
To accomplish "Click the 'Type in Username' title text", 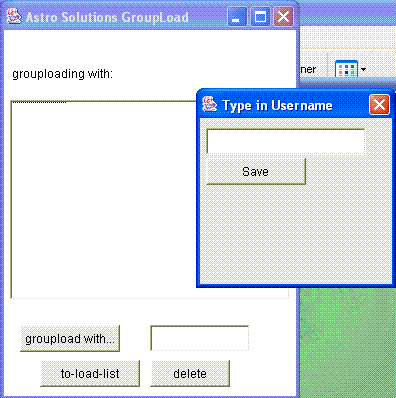I will point(277,105).
